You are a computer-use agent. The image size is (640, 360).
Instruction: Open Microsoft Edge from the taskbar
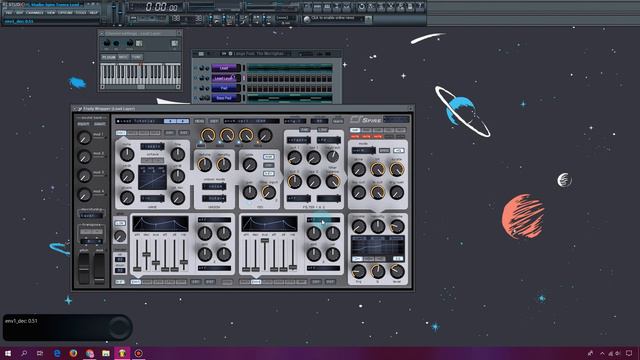click(x=57, y=353)
